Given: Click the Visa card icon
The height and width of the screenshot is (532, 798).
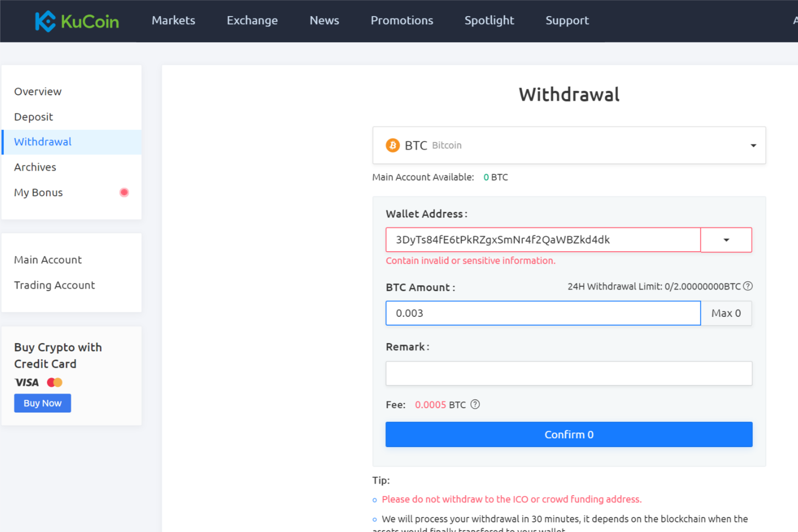Looking at the screenshot, I should point(26,382).
